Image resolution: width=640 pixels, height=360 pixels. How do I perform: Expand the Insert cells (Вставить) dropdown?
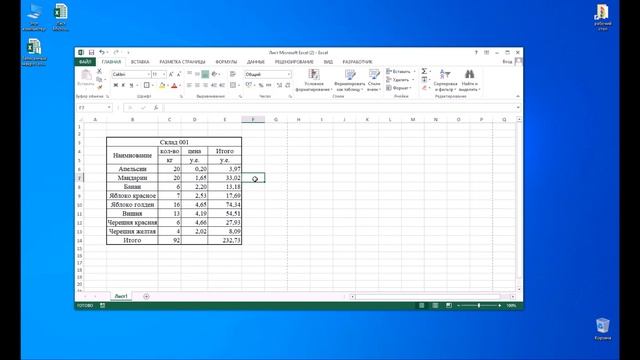point(414,71)
